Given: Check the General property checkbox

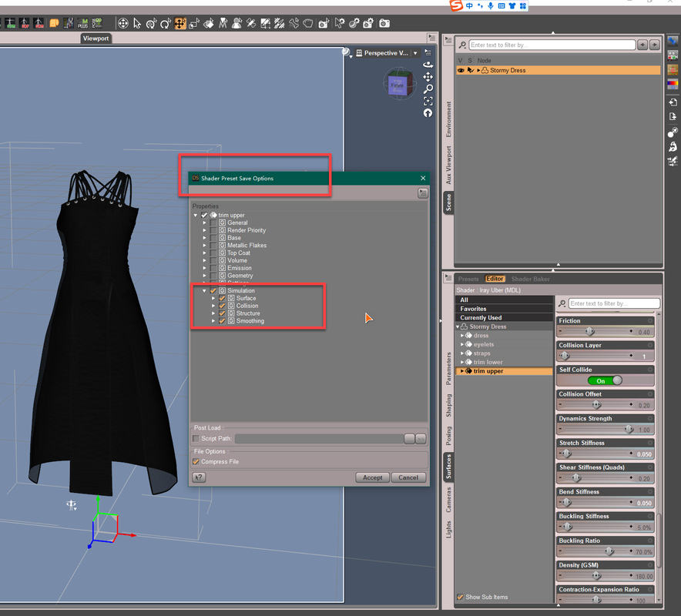Looking at the screenshot, I should point(213,223).
